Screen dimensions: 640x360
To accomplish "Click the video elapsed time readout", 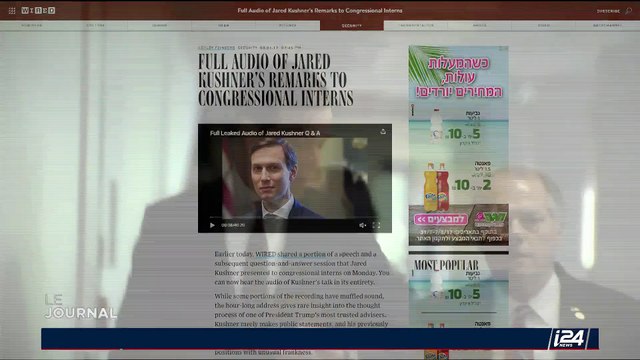I will (x=233, y=225).
